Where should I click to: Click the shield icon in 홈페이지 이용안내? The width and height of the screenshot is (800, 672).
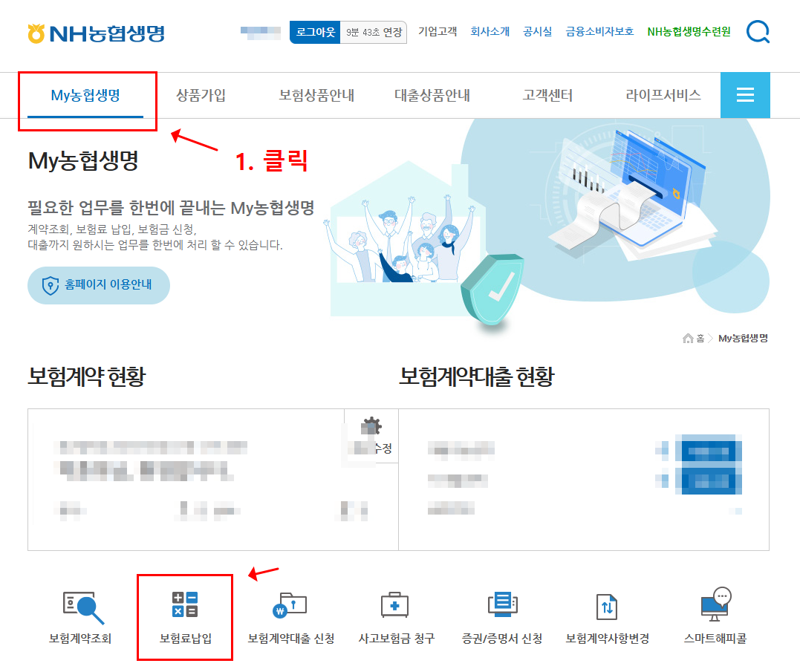click(51, 285)
